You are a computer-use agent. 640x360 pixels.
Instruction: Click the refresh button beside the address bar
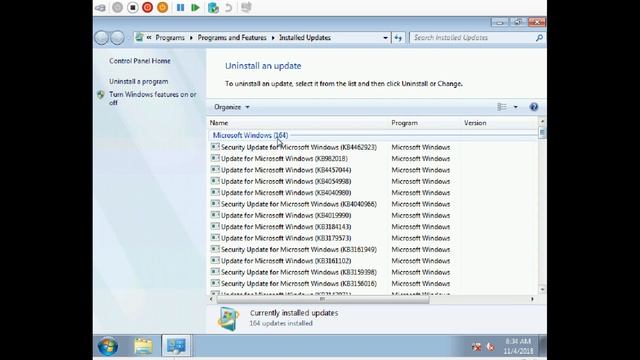click(398, 38)
